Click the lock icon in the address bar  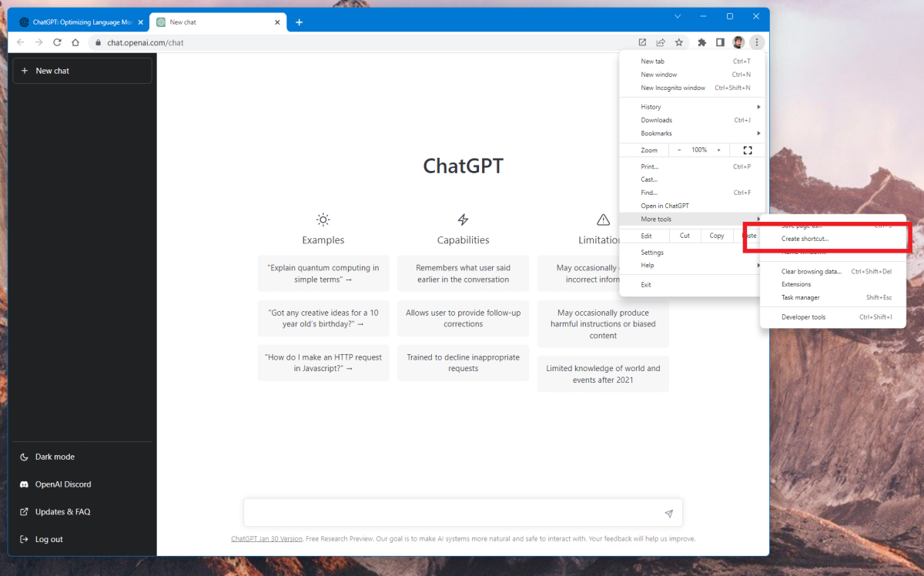(x=98, y=43)
